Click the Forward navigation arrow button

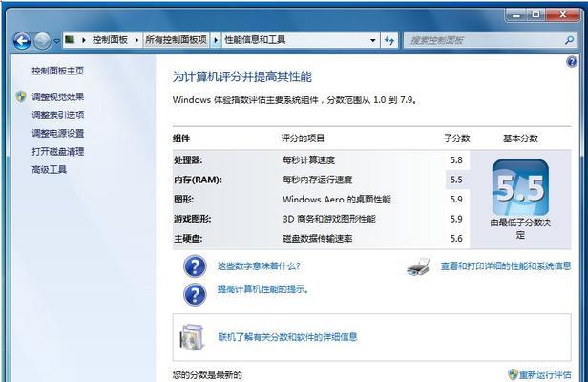pyautogui.click(x=42, y=40)
